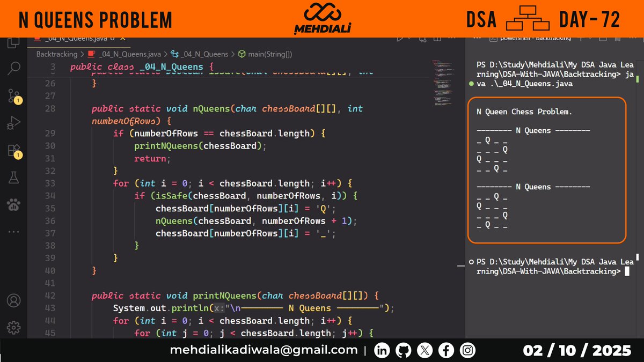The image size is (644, 362).
Task: Click the 'return;' statement on line 31
Action: click(152, 159)
